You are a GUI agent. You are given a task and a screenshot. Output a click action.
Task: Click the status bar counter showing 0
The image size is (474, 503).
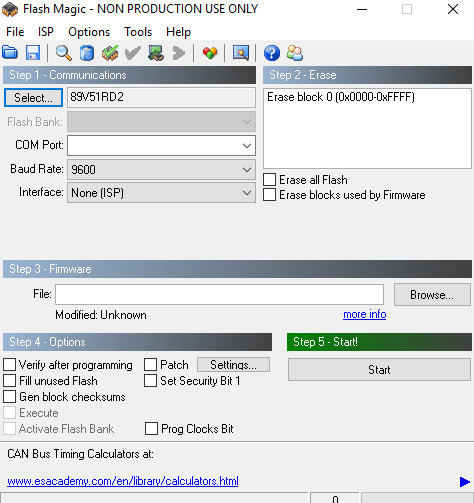[x=335, y=498]
